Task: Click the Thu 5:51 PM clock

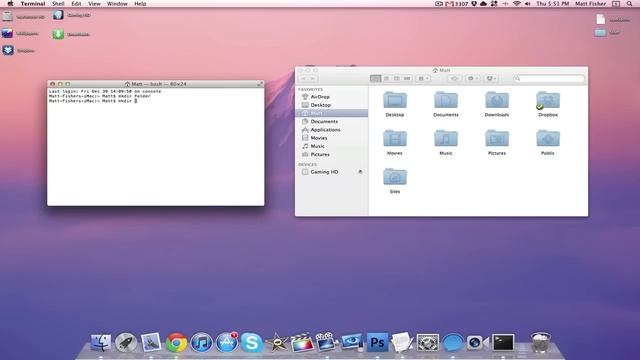Action: 552,4
